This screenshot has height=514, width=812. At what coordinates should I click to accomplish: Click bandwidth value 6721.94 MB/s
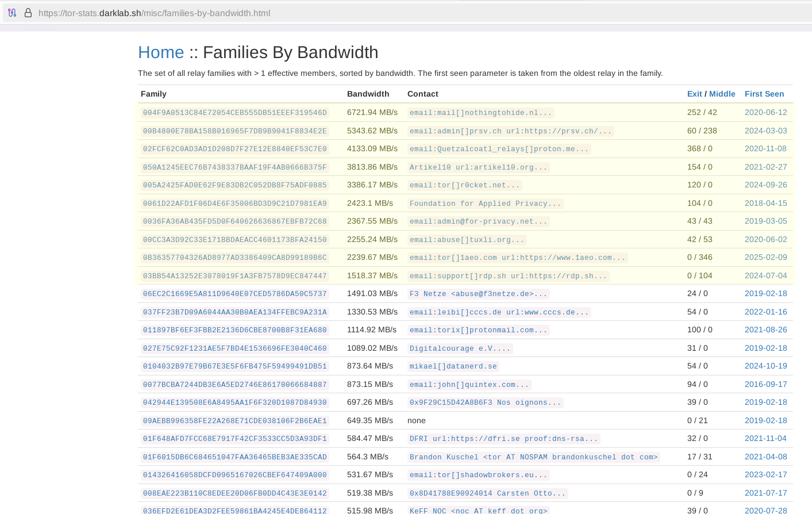pos(372,113)
